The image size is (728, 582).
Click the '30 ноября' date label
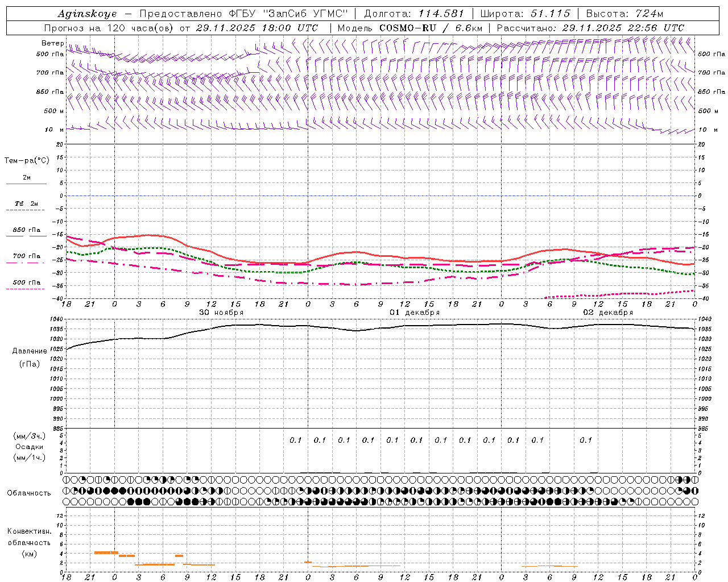(221, 313)
